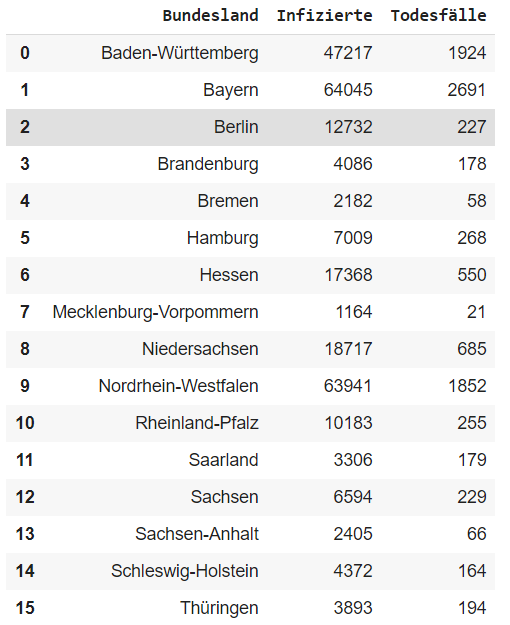510x625 pixels.
Task: Select the Hamburg row name
Action: click(x=223, y=238)
